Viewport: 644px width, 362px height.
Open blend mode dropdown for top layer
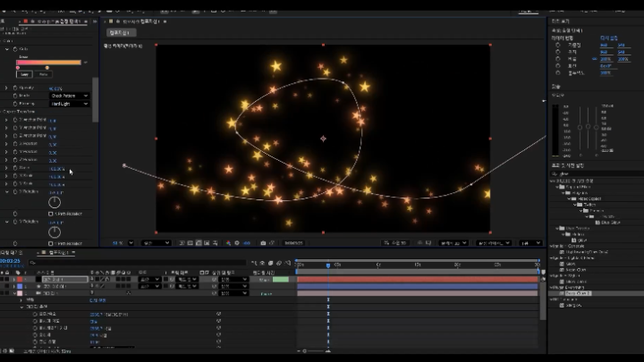[x=149, y=280]
